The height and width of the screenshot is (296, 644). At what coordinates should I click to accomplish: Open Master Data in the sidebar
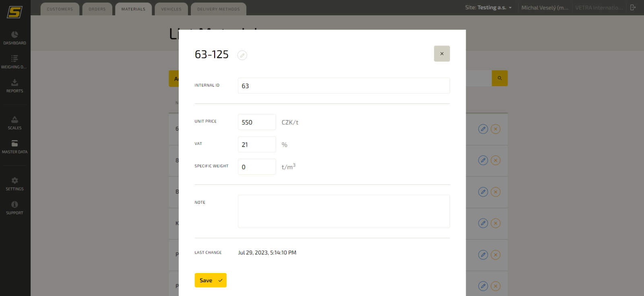click(x=14, y=147)
